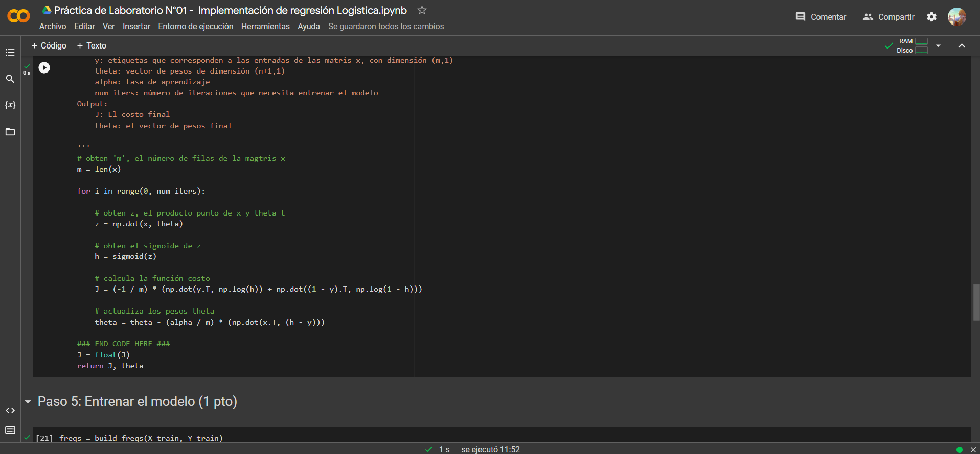The image size is (980, 454).
Task: Open the user account avatar
Action: click(x=957, y=17)
